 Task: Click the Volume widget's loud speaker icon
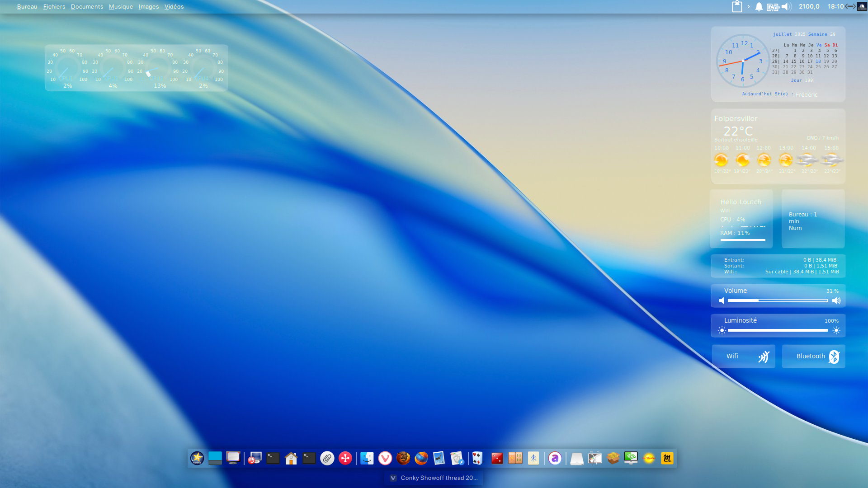click(x=836, y=300)
